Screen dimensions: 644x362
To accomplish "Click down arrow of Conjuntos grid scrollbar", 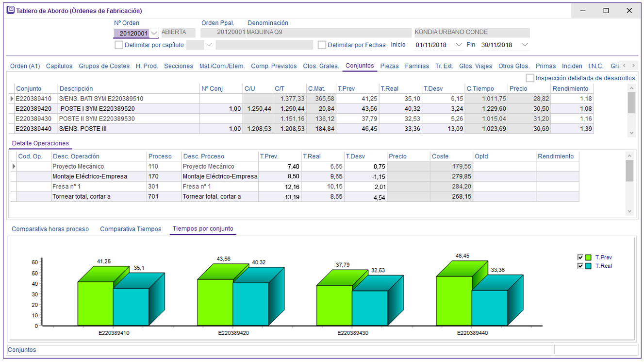I will coord(631,133).
